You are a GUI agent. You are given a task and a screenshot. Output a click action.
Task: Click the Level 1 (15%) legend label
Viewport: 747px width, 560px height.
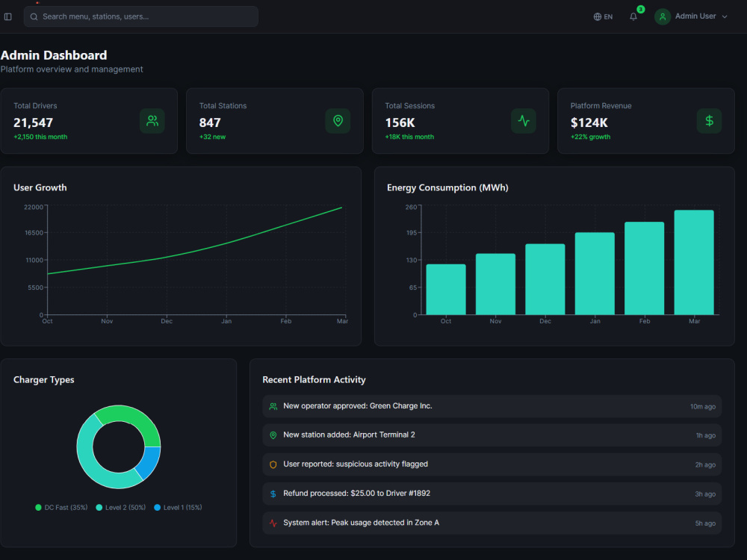(x=182, y=508)
